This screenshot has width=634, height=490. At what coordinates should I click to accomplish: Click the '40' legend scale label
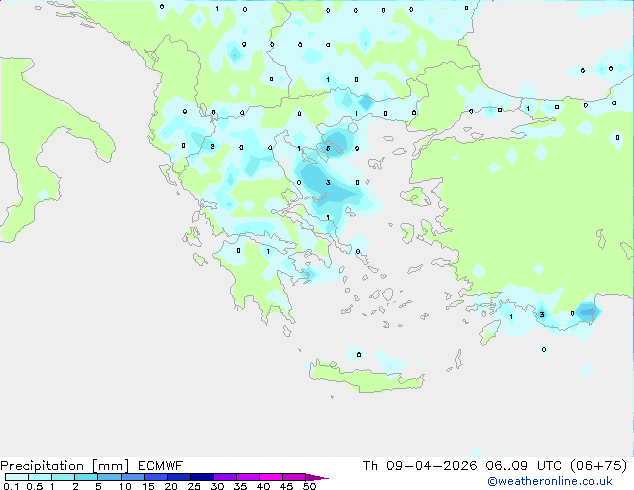coord(263,486)
